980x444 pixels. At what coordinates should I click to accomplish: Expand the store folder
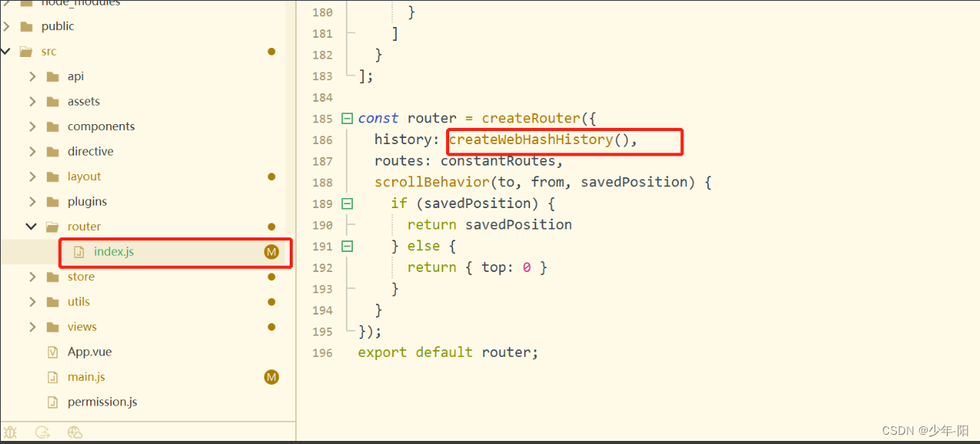[x=32, y=276]
